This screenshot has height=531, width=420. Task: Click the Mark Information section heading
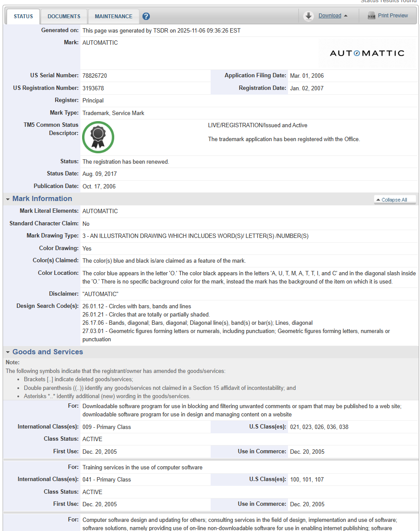tap(42, 199)
